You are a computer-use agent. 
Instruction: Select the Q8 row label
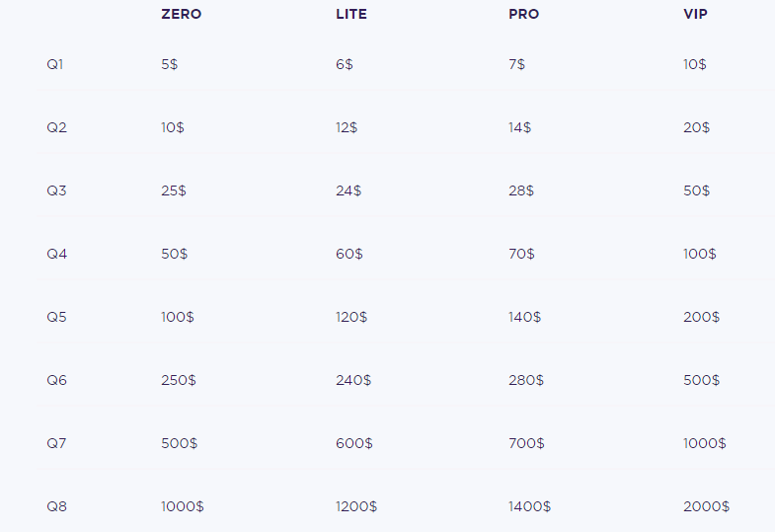pyautogui.click(x=56, y=506)
